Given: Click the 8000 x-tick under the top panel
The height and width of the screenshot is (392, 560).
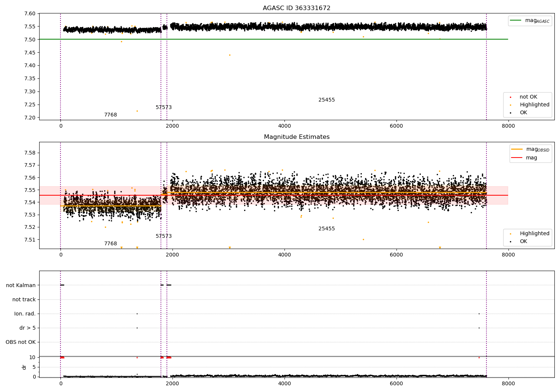Looking at the screenshot, I should (x=508, y=126).
